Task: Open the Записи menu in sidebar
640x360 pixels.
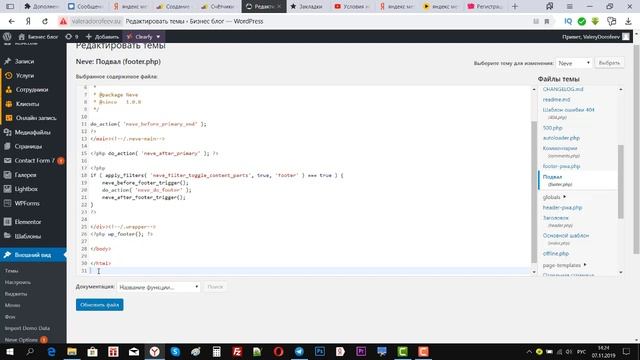Action: tap(24, 61)
